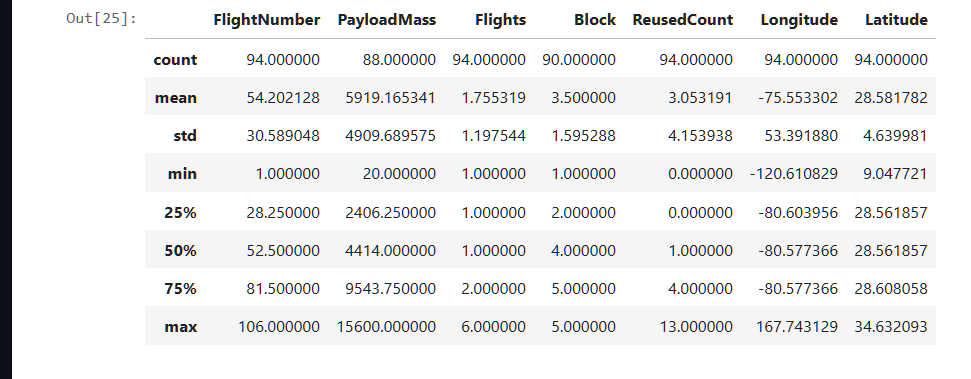Select FlightNumber std 30.589048
The height and width of the screenshot is (379, 971).
coord(283,136)
